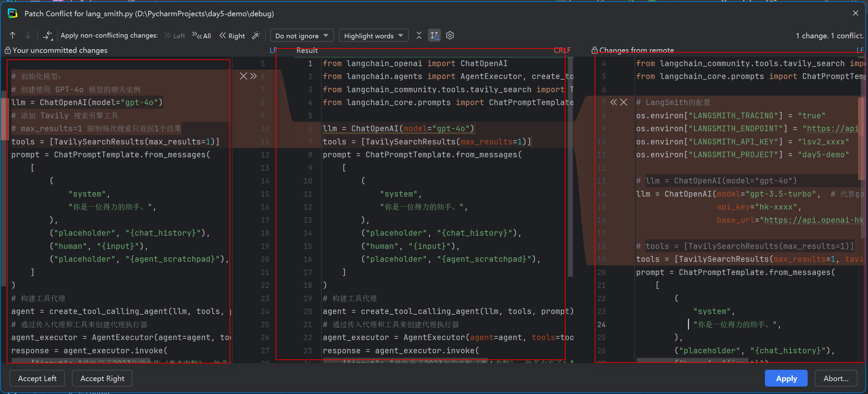The image size is (868, 394).
Task: Click commented '# llm = ChatOpenAI' line in remote pane
Action: click(x=716, y=181)
